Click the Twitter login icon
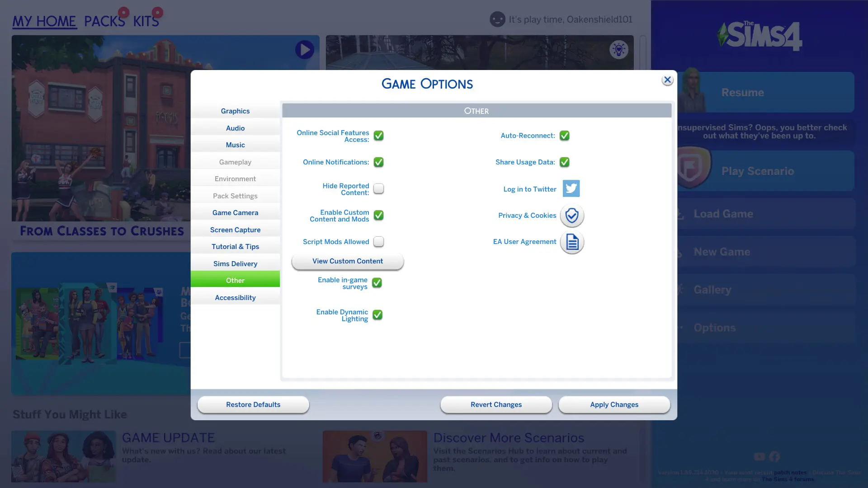The width and height of the screenshot is (868, 488). (571, 189)
